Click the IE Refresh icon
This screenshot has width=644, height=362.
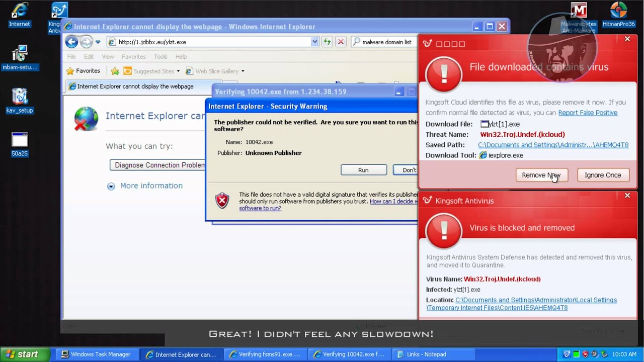pos(327,42)
